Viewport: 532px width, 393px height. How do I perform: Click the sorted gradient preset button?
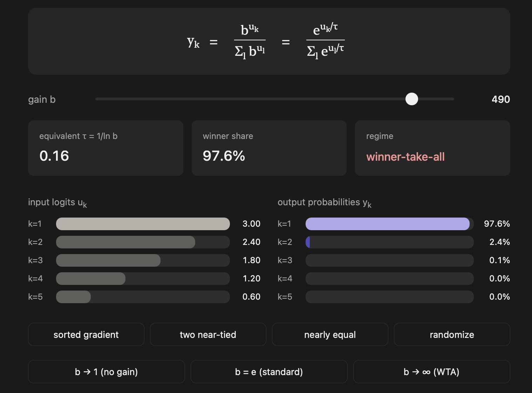(x=86, y=334)
